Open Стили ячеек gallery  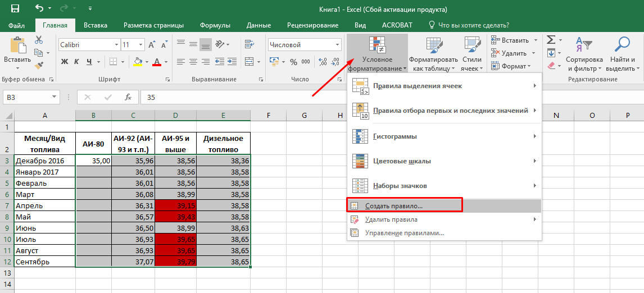click(x=472, y=53)
